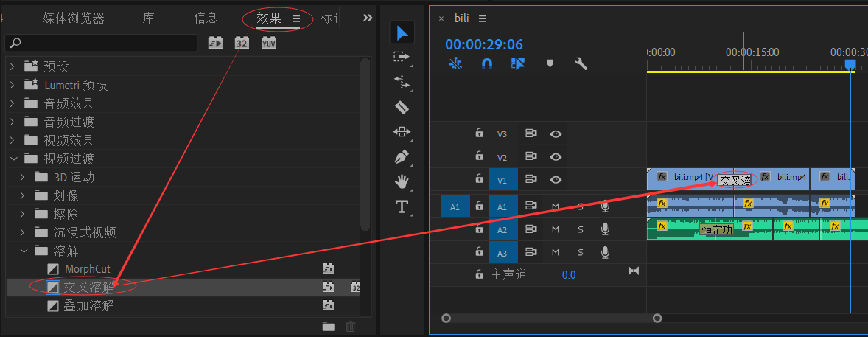Solo audio track A2
This screenshot has width=868, height=337.
point(581,229)
